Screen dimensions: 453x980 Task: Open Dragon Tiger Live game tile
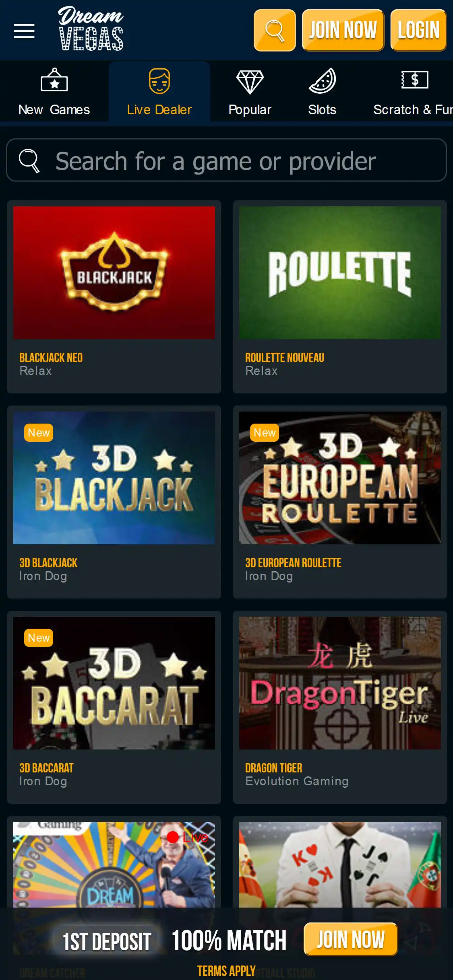pos(340,683)
